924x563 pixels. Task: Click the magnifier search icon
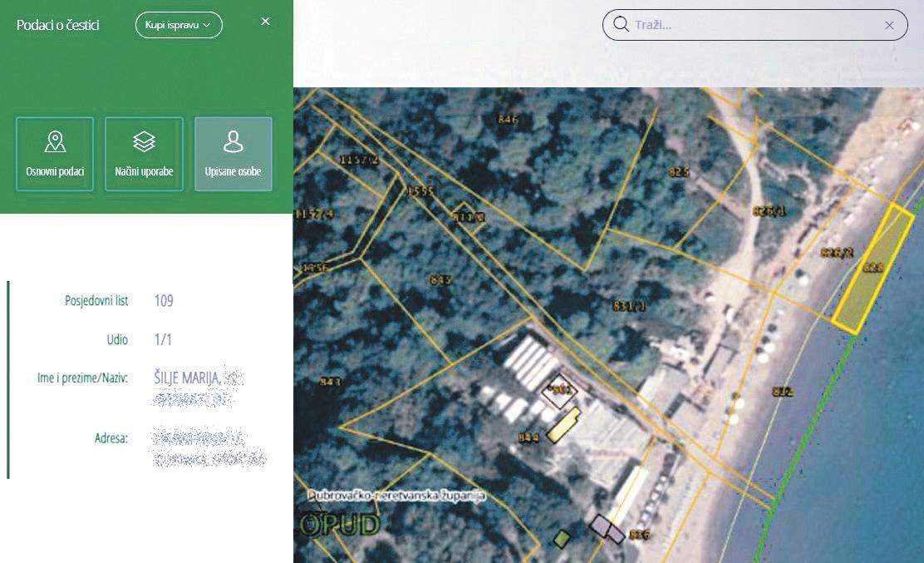point(621,24)
